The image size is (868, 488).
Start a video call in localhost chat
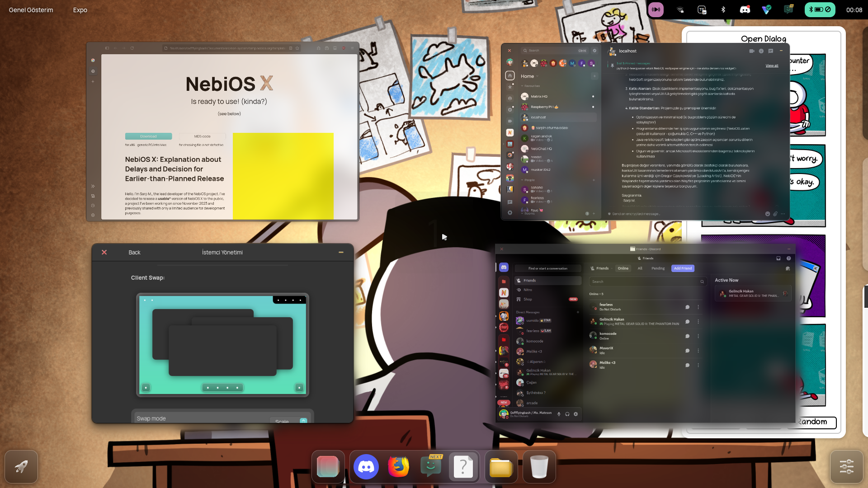[x=751, y=51]
